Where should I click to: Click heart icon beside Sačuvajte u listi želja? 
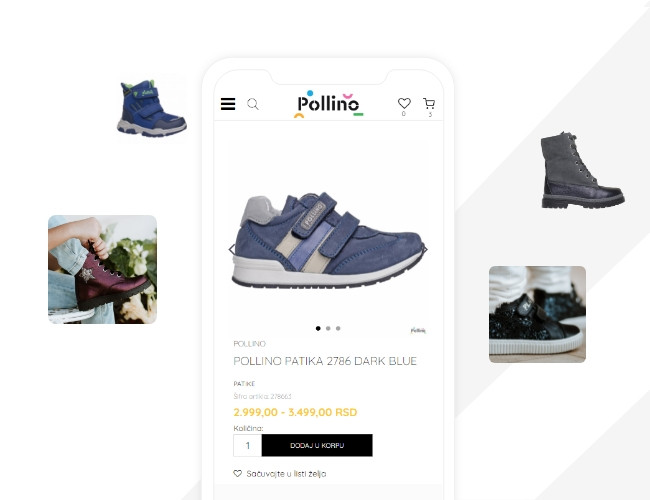tap(238, 473)
